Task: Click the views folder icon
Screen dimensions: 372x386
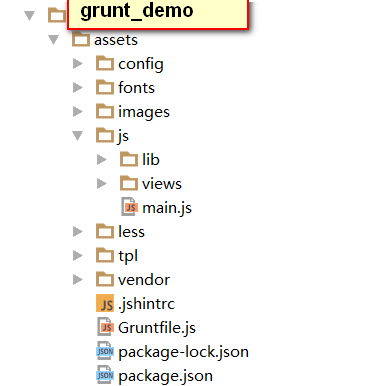Action: [129, 183]
